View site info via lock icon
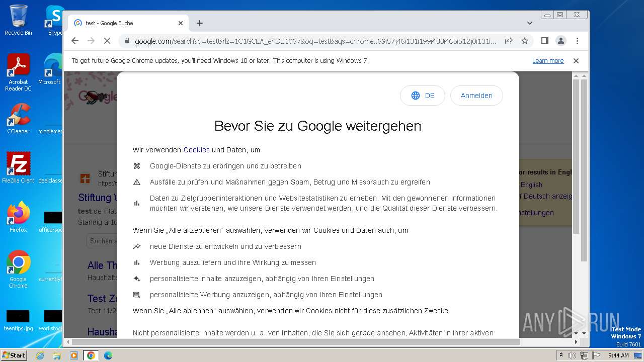 pos(127,41)
